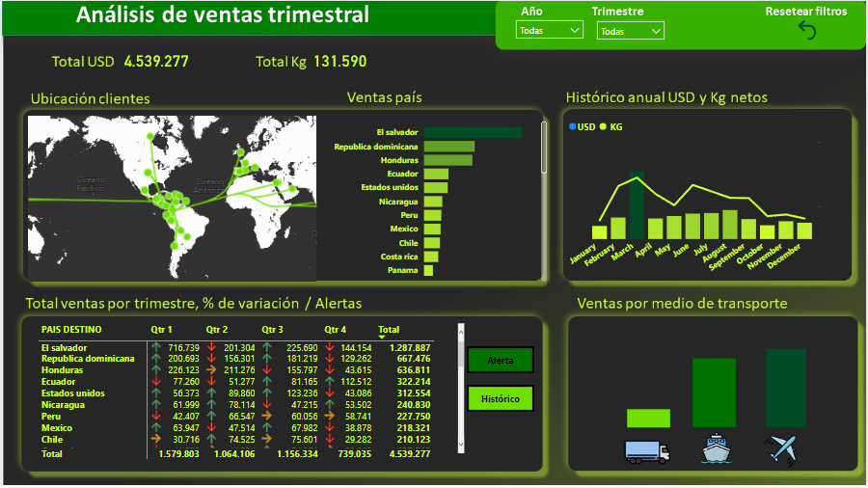Select the Republica dominicana bar in Ventas país
The height and width of the screenshot is (488, 868).
[448, 146]
